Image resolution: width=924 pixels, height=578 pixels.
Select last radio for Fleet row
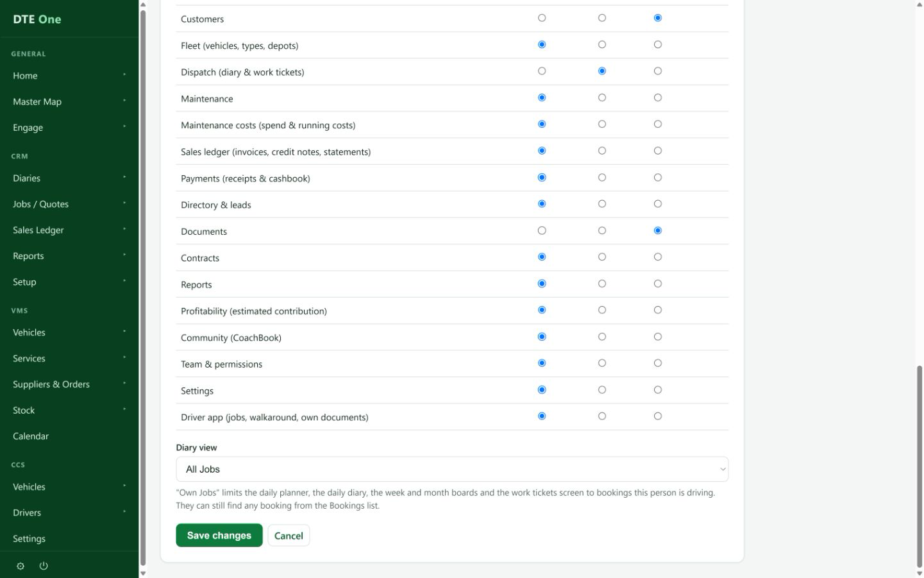(657, 44)
